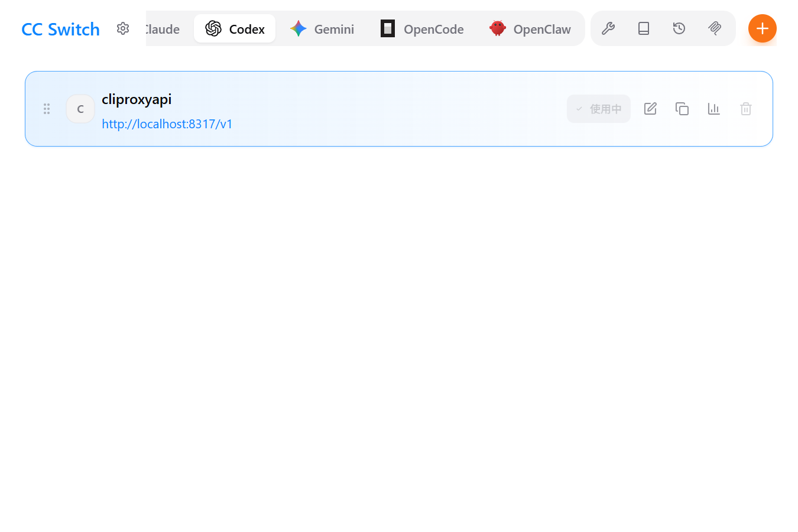The image size is (798, 532).
Task: Click the C avatar of cliproxyapi
Action: 80,109
